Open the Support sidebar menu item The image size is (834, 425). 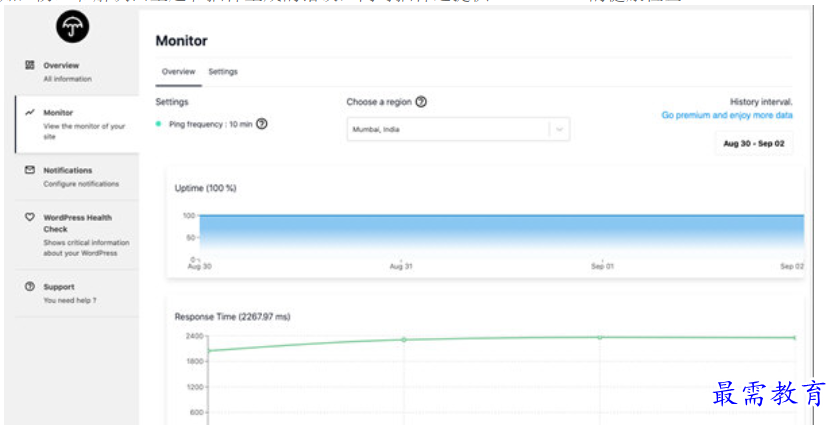(x=77, y=293)
